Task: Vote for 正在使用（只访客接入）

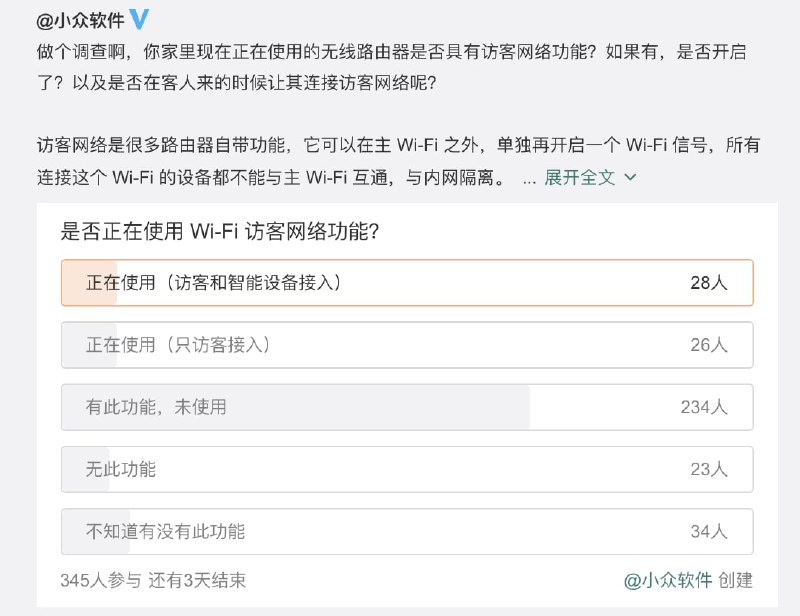Action: point(400,345)
